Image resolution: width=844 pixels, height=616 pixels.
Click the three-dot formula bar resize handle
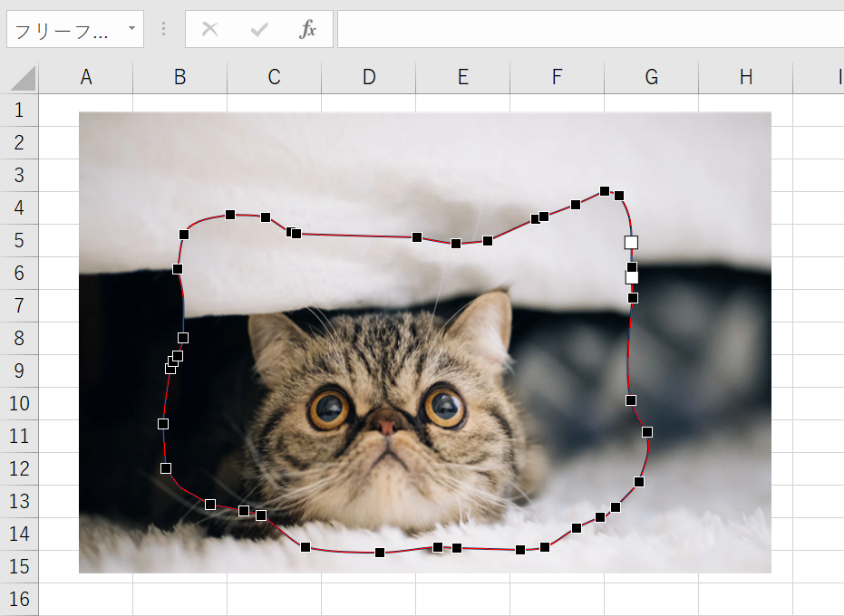[x=163, y=29]
